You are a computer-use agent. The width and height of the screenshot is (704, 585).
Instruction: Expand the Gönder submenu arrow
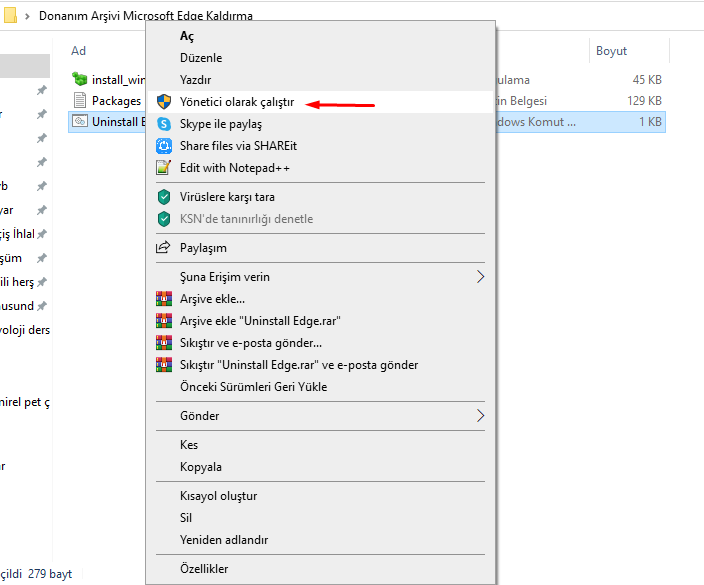coord(481,416)
